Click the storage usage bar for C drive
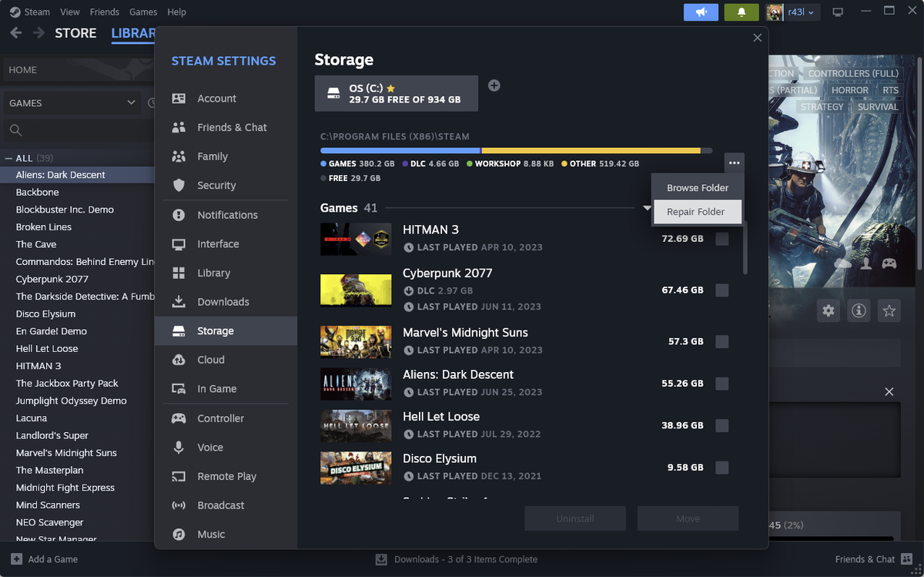924x577 pixels. 516,150
